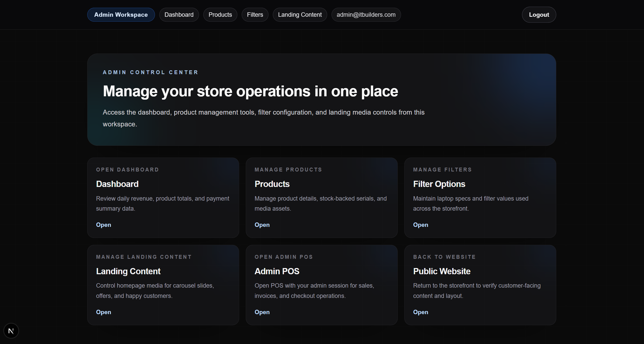Click the Admin POS card heading
Viewport: 644px width, 344px height.
(x=277, y=271)
